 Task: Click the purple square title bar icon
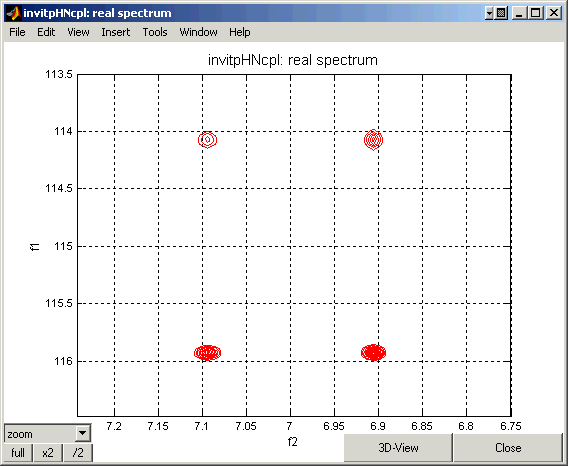[501, 14]
